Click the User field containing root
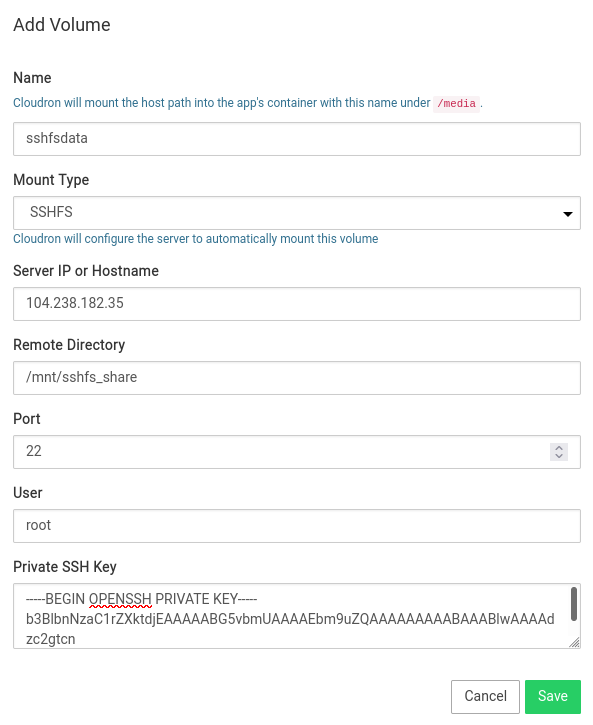 (x=297, y=526)
